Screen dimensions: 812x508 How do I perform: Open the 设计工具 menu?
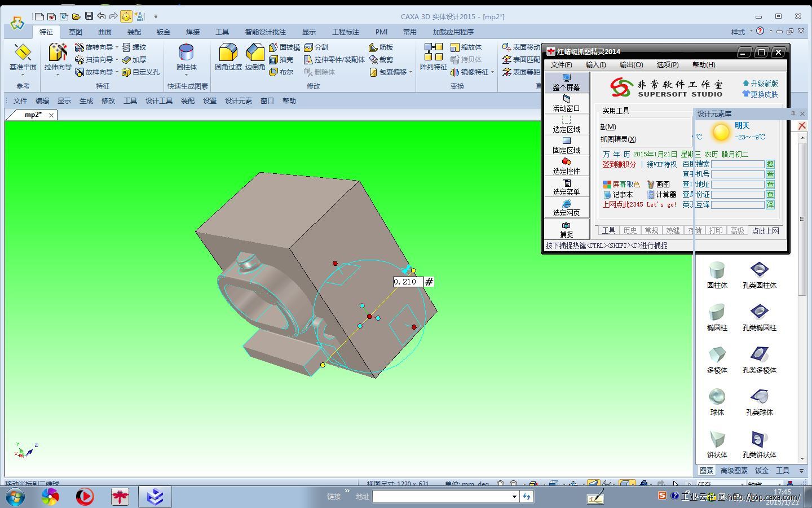[x=159, y=101]
